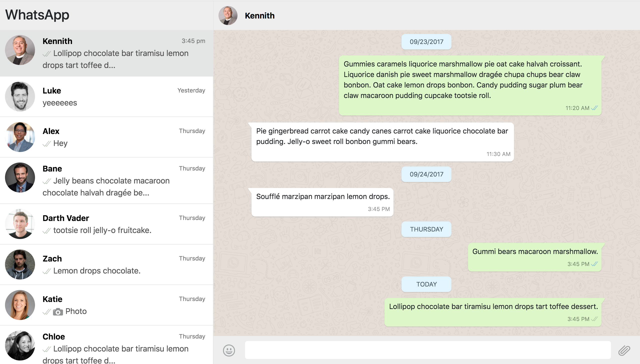640x364 pixels.
Task: Click the Soufflé marzipan message bubble
Action: click(x=322, y=202)
